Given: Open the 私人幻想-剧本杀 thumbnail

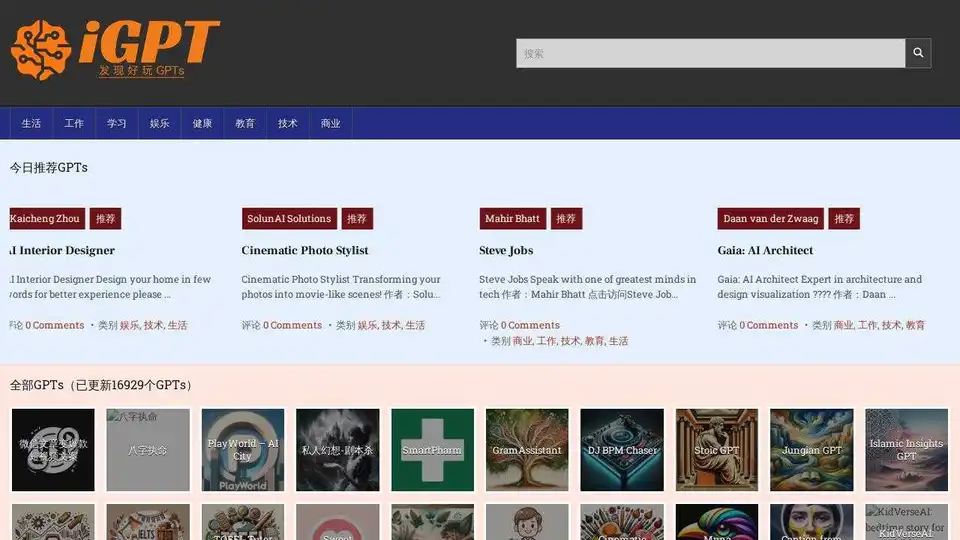Looking at the screenshot, I should (x=338, y=450).
